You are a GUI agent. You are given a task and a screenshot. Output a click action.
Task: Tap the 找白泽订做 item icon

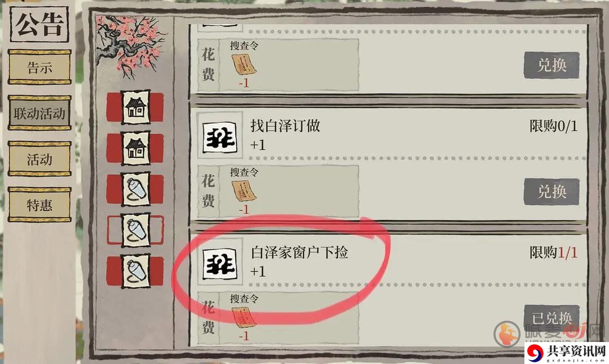click(x=220, y=136)
